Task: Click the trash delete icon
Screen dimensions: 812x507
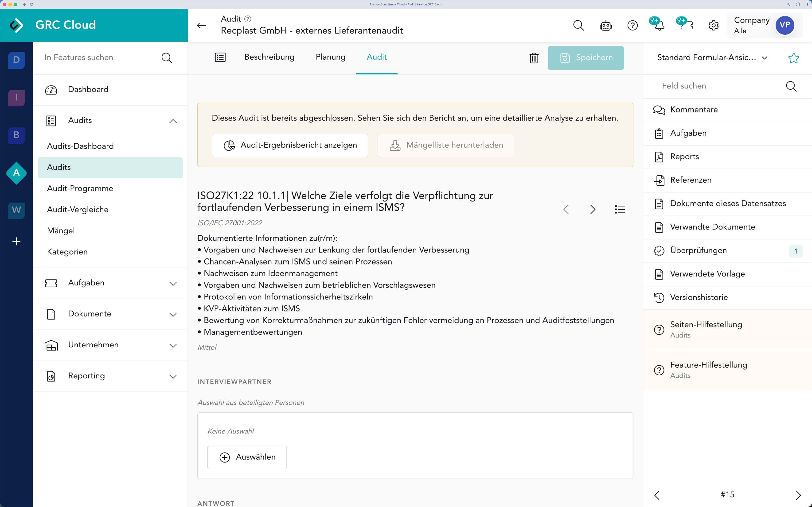Action: pos(534,58)
